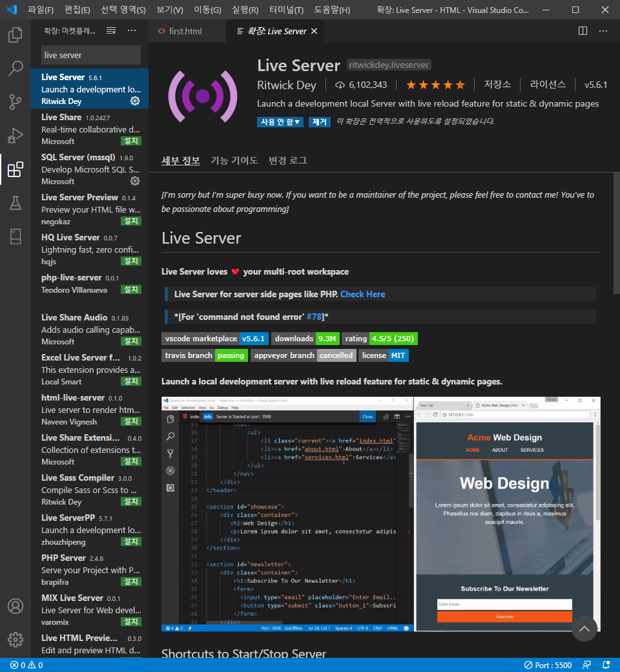Click the 저장소 repository link

[497, 85]
